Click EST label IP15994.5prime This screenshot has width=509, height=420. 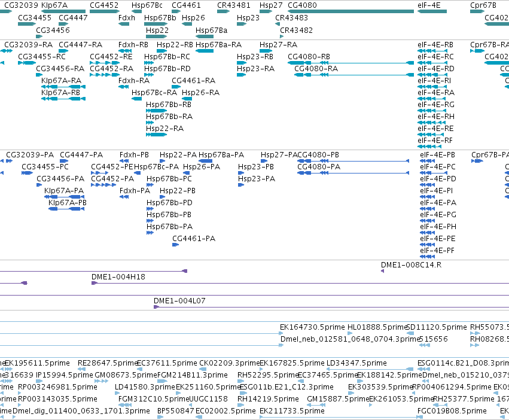click(64, 375)
